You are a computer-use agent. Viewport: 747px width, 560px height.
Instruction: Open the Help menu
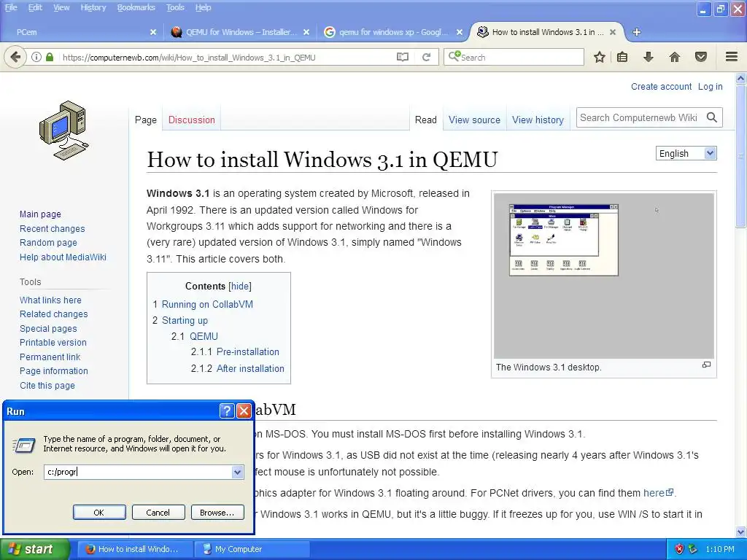click(203, 7)
